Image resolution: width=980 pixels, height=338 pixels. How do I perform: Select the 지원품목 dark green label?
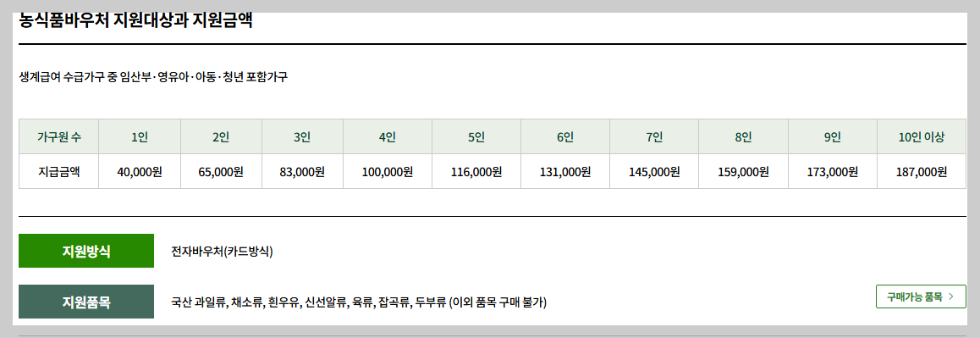point(86,302)
